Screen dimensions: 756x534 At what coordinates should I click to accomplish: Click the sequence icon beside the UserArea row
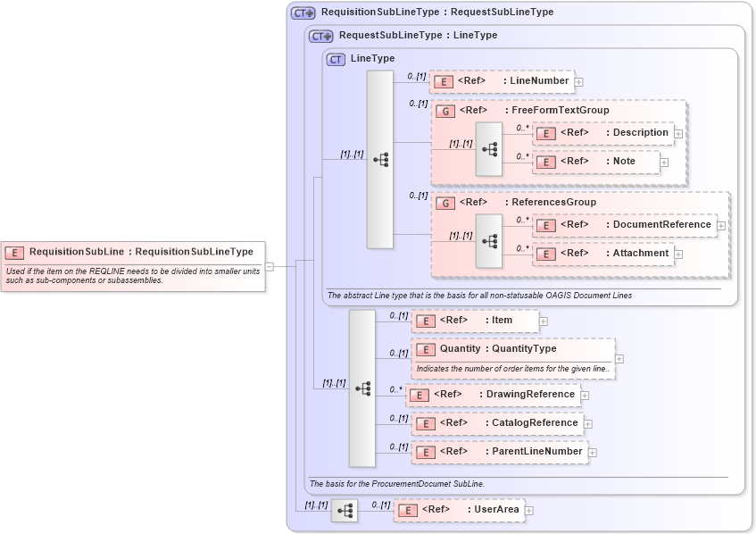(345, 510)
